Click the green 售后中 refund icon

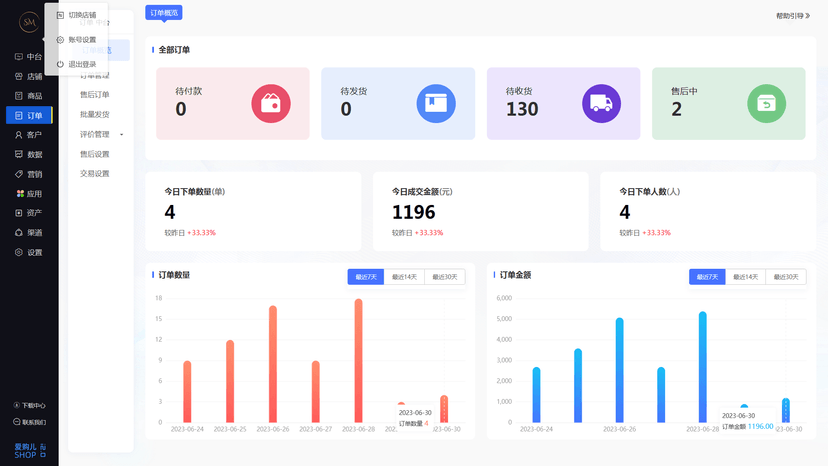click(x=766, y=103)
